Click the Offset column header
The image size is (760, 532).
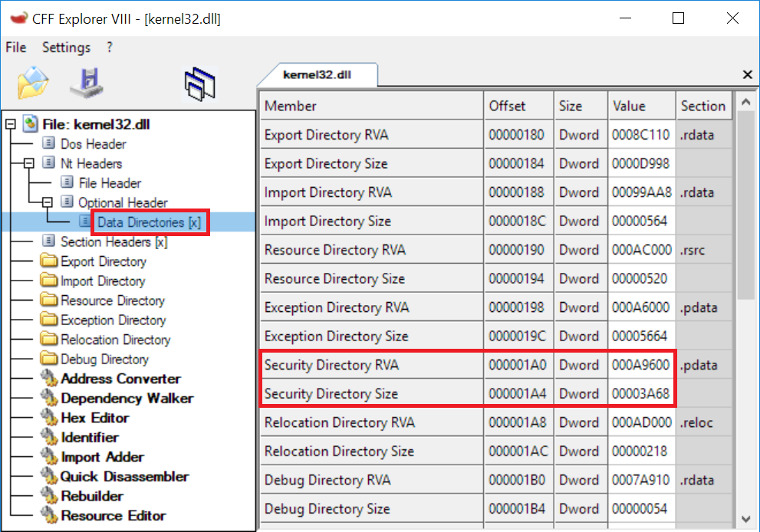click(518, 106)
